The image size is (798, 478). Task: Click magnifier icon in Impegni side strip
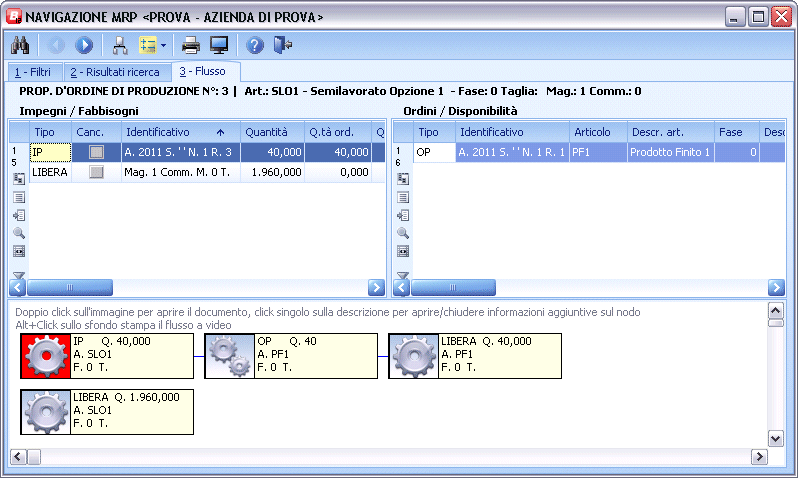tap(19, 233)
